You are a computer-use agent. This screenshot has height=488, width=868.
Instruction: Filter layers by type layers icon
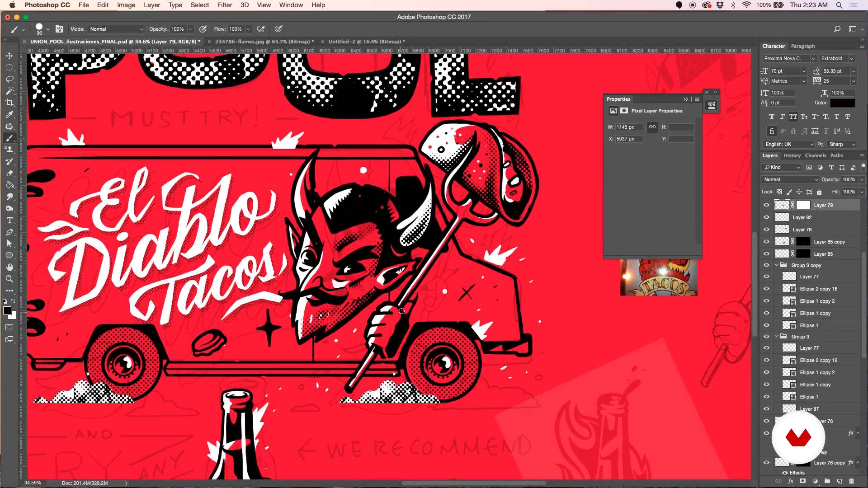(x=831, y=168)
